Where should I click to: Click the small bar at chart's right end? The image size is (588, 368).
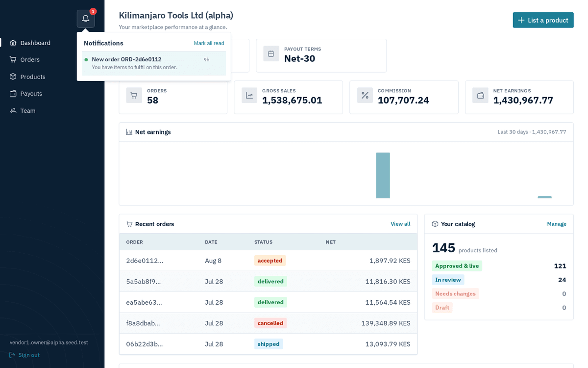point(544,197)
